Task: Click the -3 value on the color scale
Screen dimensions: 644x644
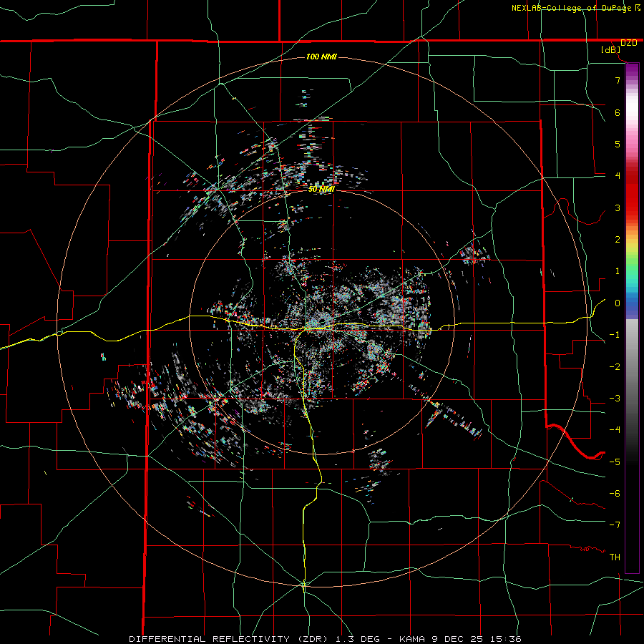Action: point(615,399)
